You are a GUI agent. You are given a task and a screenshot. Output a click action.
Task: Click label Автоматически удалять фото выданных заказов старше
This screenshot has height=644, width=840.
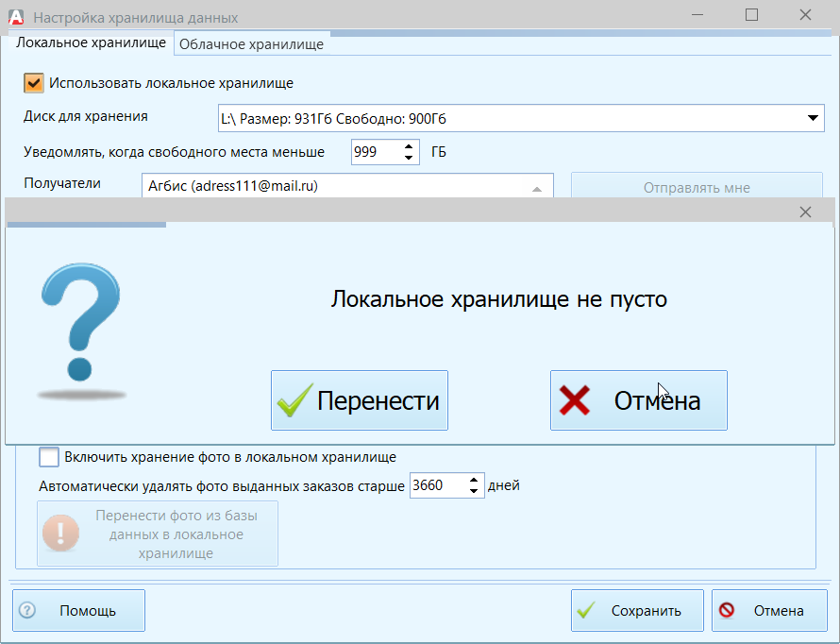pos(222,486)
